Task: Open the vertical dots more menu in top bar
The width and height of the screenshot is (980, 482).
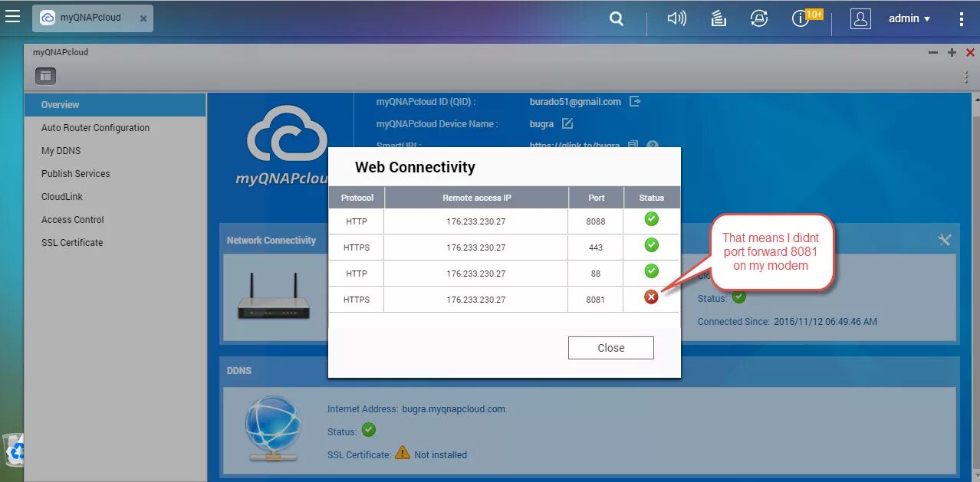Action: click(x=962, y=19)
